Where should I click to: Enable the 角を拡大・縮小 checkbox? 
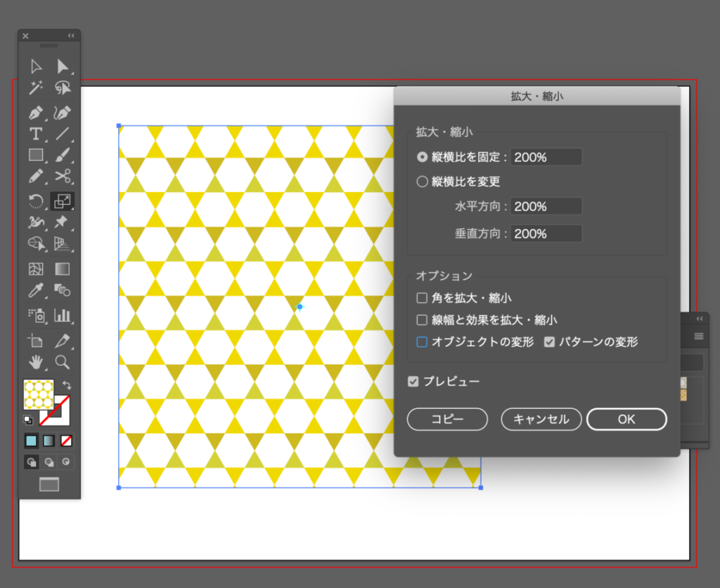point(422,298)
